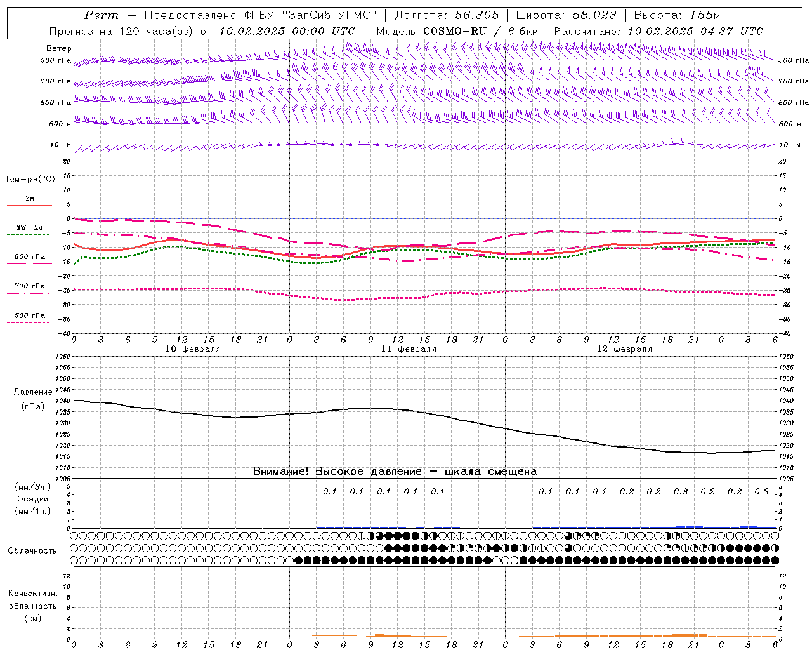Click the warning "Внимание! Высокое давление — шкала смещена"
The height and width of the screenshot is (650, 812).
tap(395, 471)
